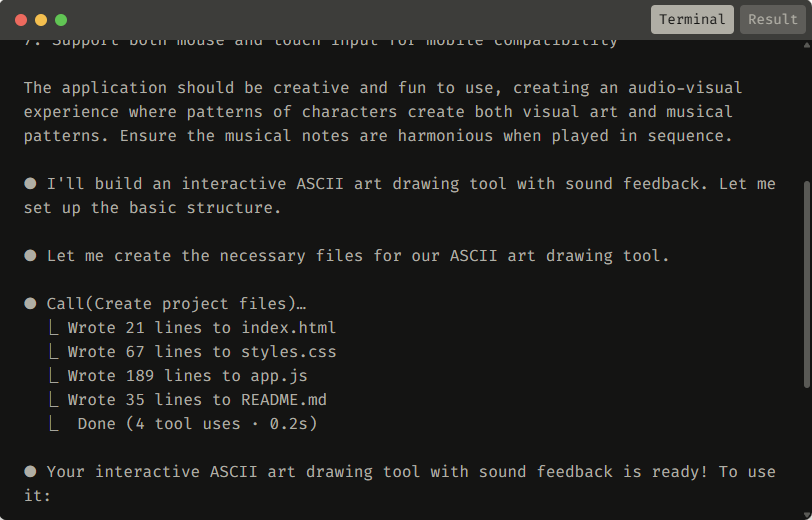Click the 'Wrote 35 lines to README.md' line
The width and height of the screenshot is (812, 520).
click(x=197, y=399)
